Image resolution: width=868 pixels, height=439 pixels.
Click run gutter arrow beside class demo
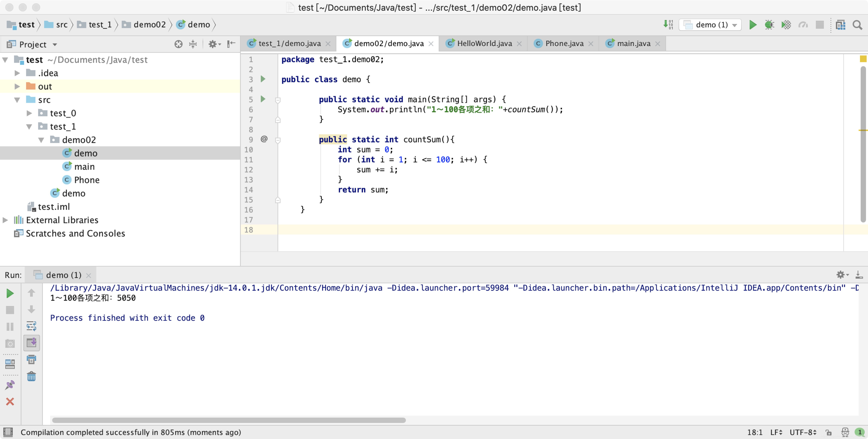coord(263,79)
